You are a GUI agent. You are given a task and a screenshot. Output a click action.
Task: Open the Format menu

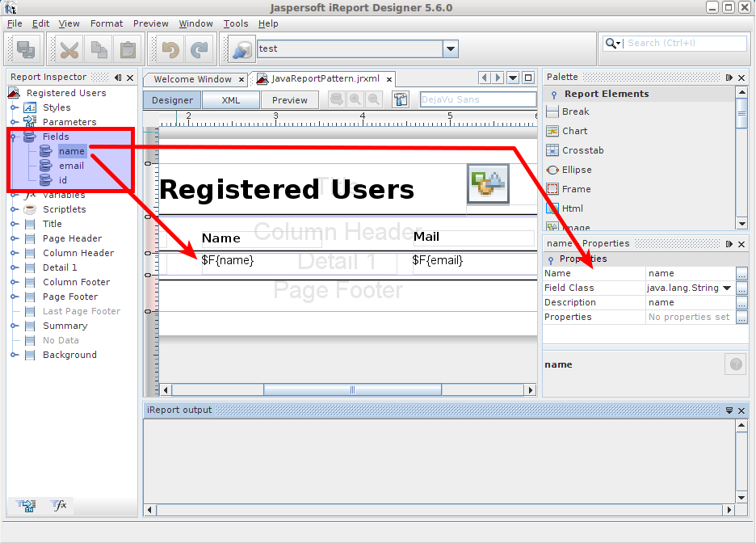click(x=107, y=23)
